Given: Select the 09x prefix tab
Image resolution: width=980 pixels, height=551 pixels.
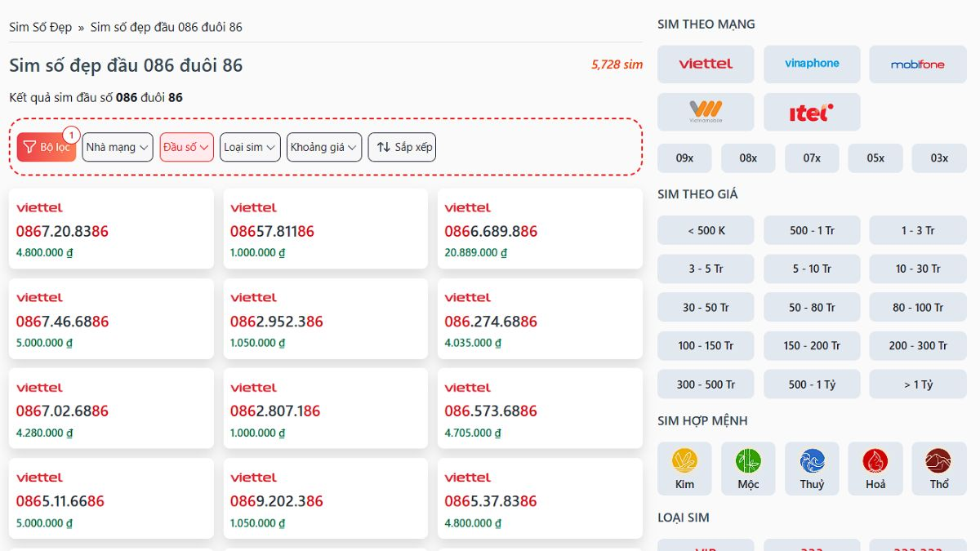Looking at the screenshot, I should click(684, 158).
